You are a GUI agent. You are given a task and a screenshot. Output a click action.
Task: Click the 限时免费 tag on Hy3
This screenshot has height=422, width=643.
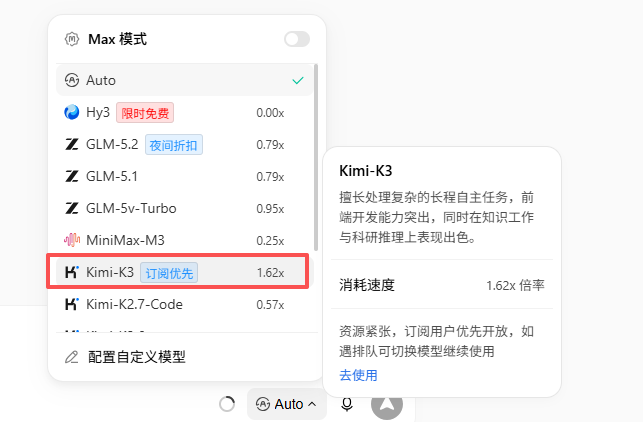[145, 113]
